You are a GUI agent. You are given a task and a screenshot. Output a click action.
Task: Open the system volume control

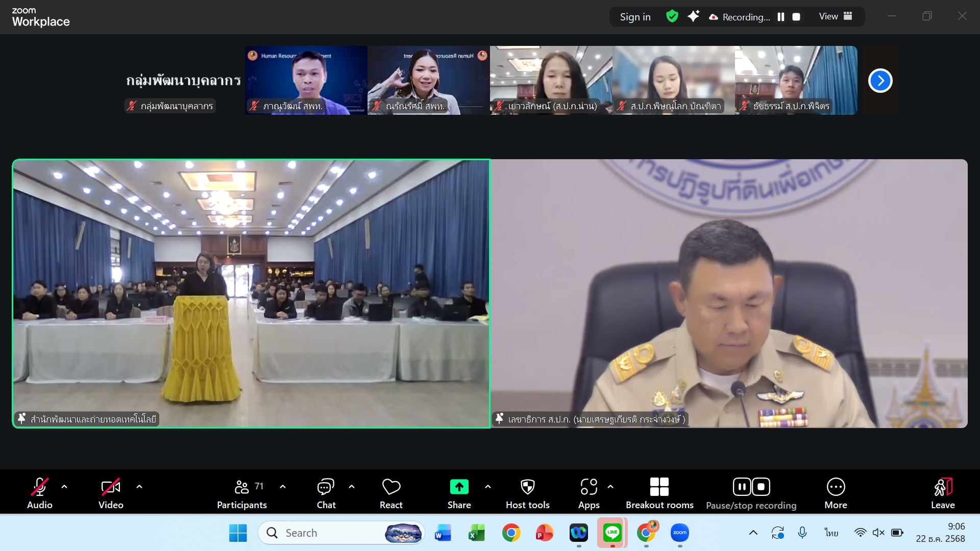(878, 532)
